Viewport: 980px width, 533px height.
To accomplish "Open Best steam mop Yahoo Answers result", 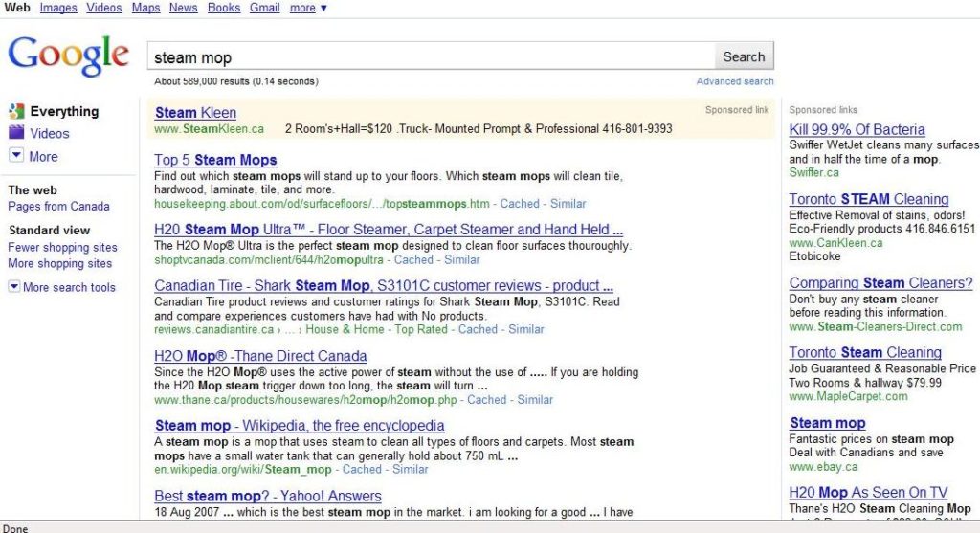I will (x=268, y=496).
